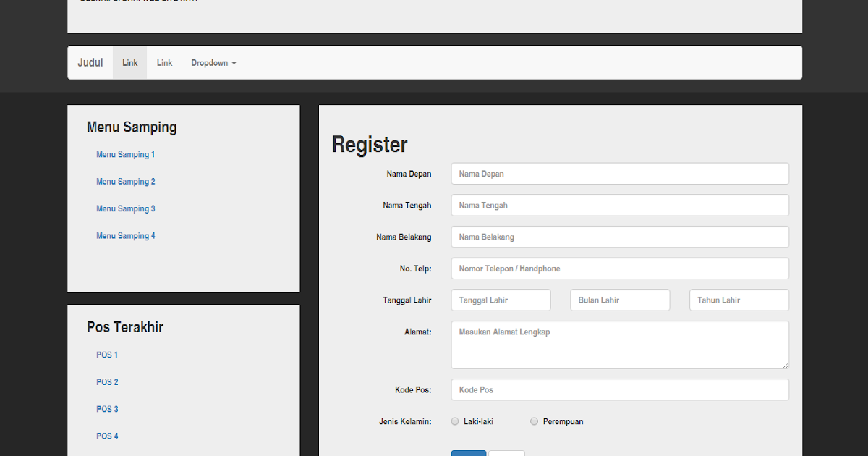868x456 pixels.
Task: Open Menu Samping 2 in the sidebar
Action: (125, 181)
